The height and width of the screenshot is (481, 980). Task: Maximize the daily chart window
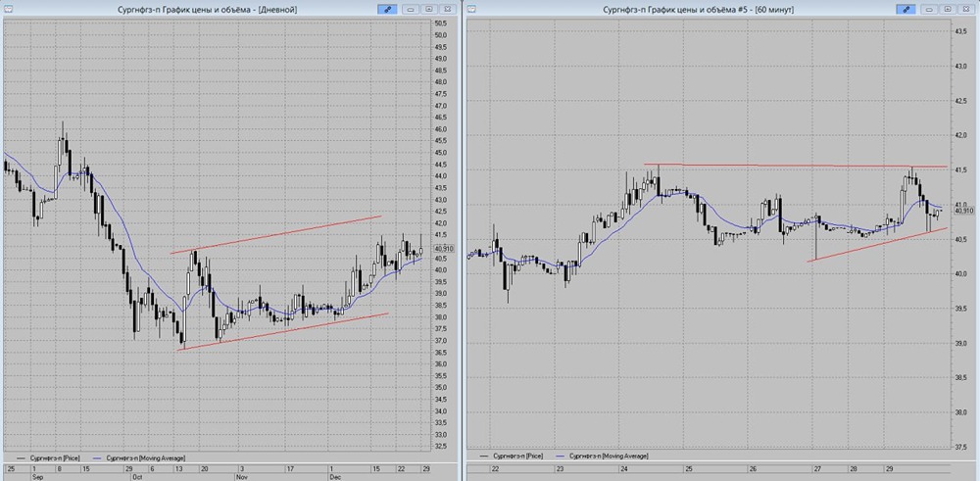point(429,10)
